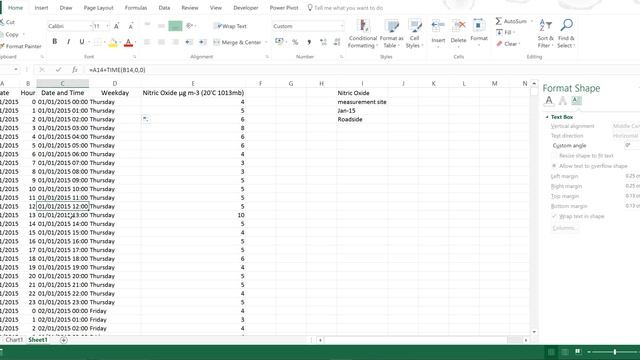Select column C header
This screenshot has width=640, height=360.
click(x=62, y=83)
